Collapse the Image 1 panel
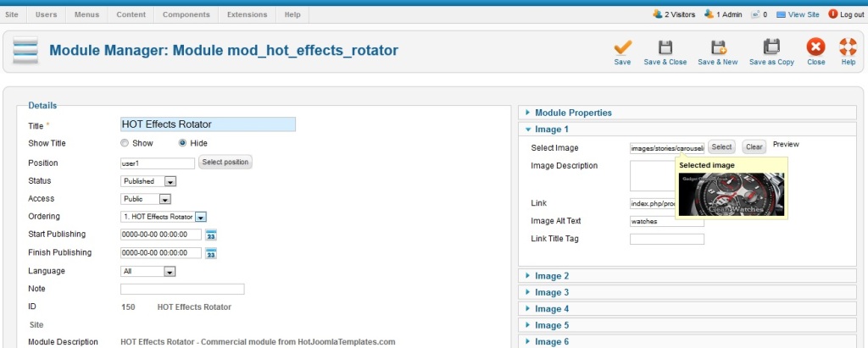Viewport: 868px width, 348px height. [x=687, y=130]
